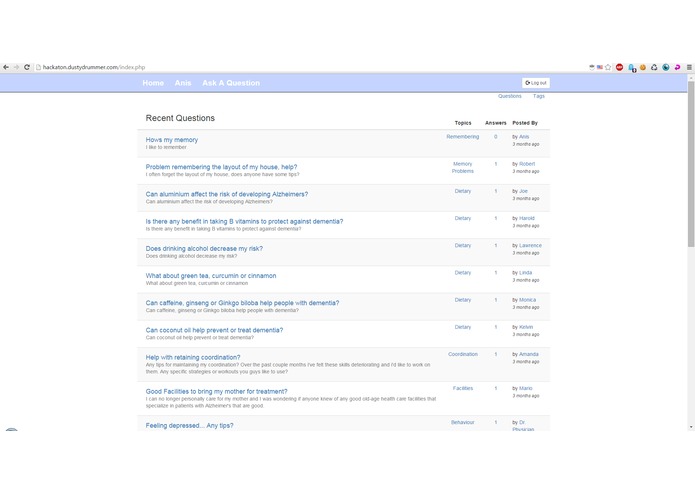Open the Anis profile nav item

[x=183, y=83]
